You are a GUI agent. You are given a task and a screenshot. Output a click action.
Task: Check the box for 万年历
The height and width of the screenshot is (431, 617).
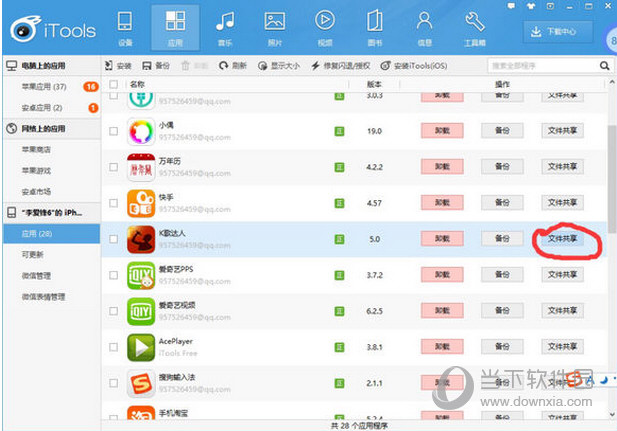pyautogui.click(x=113, y=167)
